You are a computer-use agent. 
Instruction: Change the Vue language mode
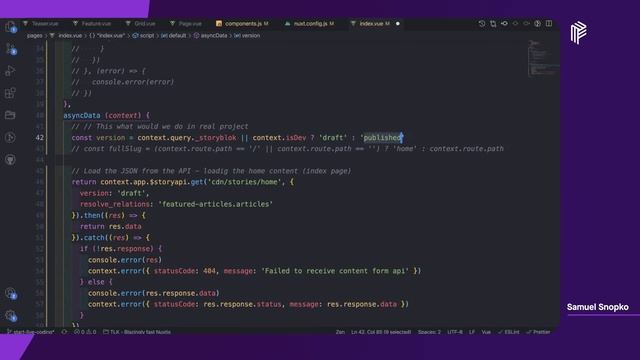click(x=486, y=332)
